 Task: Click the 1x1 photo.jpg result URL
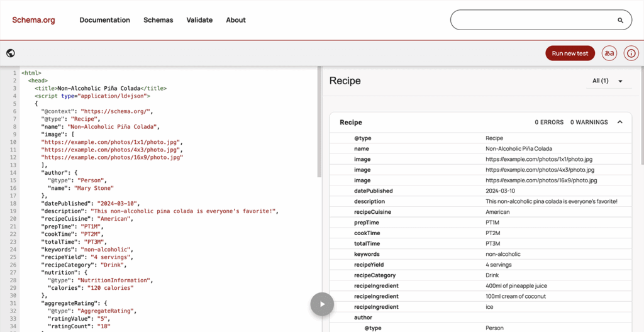[539, 159]
